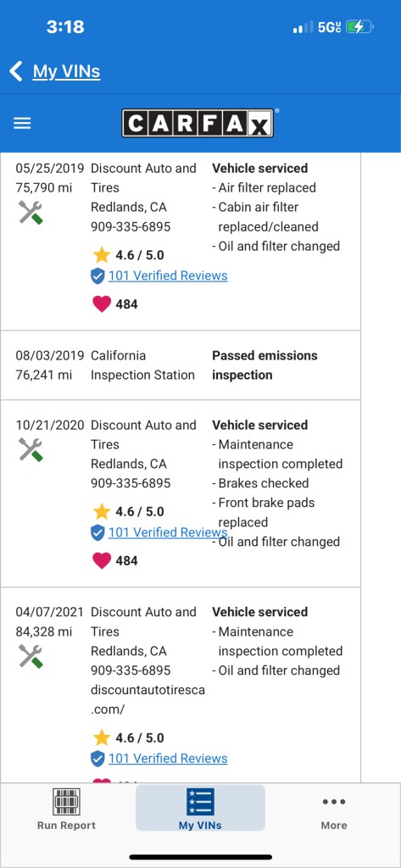This screenshot has width=401, height=868.
Task: Open 101 Verified Reviews in 04/07/2021 entry
Action: (x=168, y=758)
